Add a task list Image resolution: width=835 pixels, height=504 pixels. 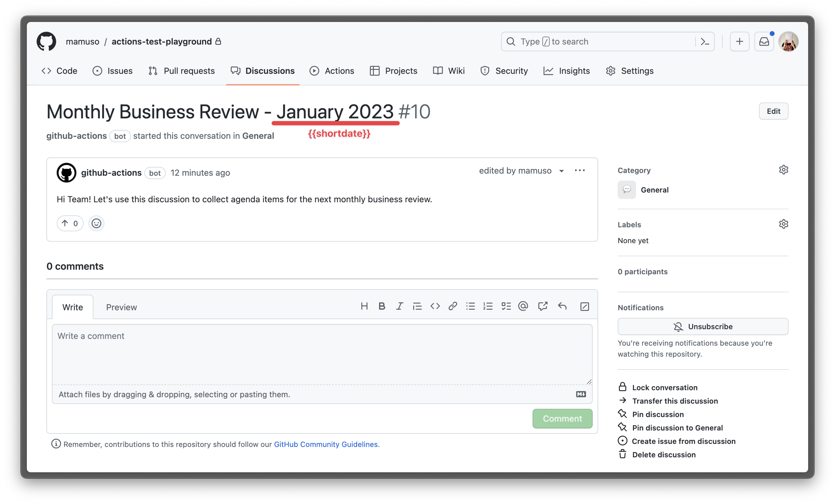pos(506,306)
